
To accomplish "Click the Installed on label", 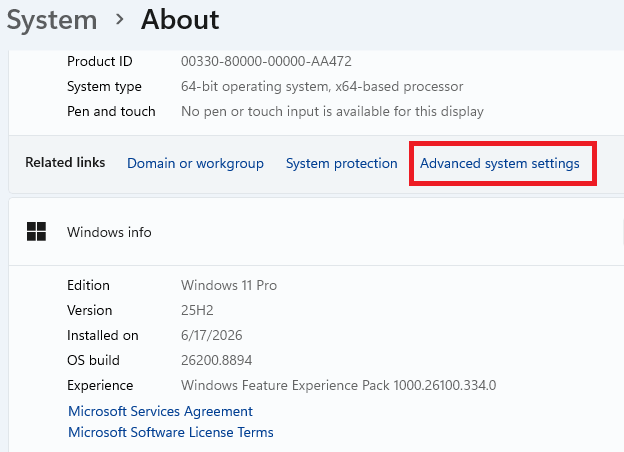I will coord(103,335).
